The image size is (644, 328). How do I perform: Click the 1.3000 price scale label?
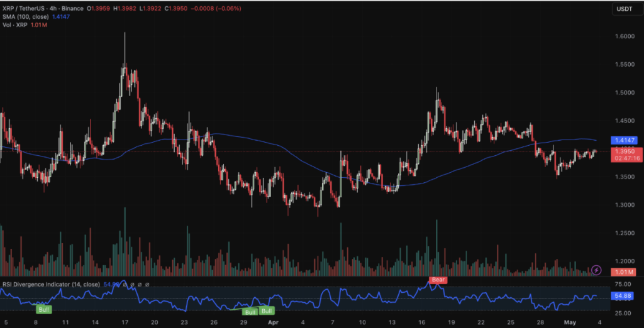pyautogui.click(x=625, y=205)
